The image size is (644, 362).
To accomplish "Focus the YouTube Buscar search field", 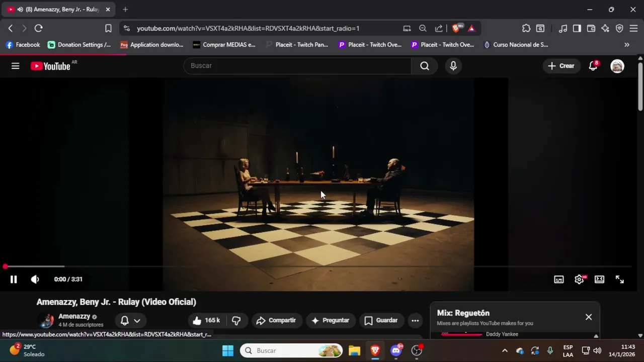I will point(297,66).
